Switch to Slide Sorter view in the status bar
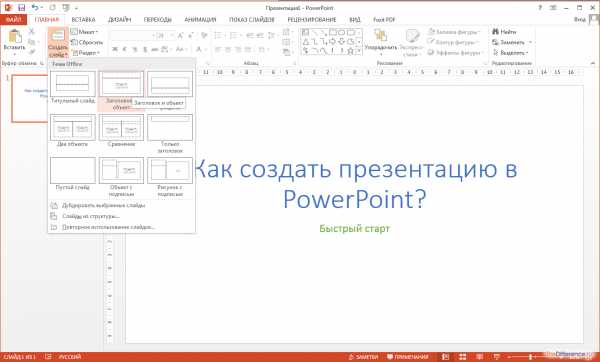 tap(462, 357)
